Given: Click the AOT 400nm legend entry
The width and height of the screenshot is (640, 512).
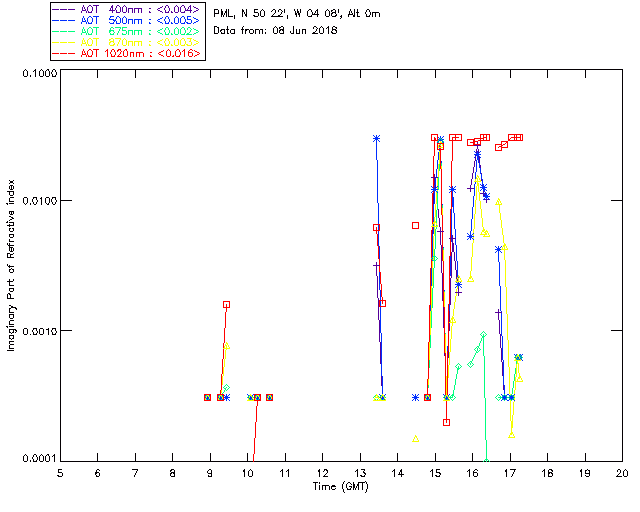Looking at the screenshot, I should coord(127,9).
